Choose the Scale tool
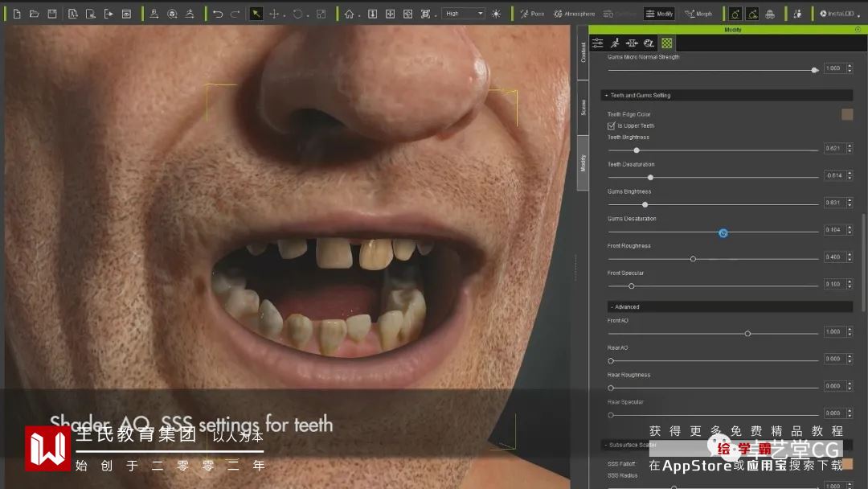Image resolution: width=868 pixels, height=489 pixels. tap(321, 14)
